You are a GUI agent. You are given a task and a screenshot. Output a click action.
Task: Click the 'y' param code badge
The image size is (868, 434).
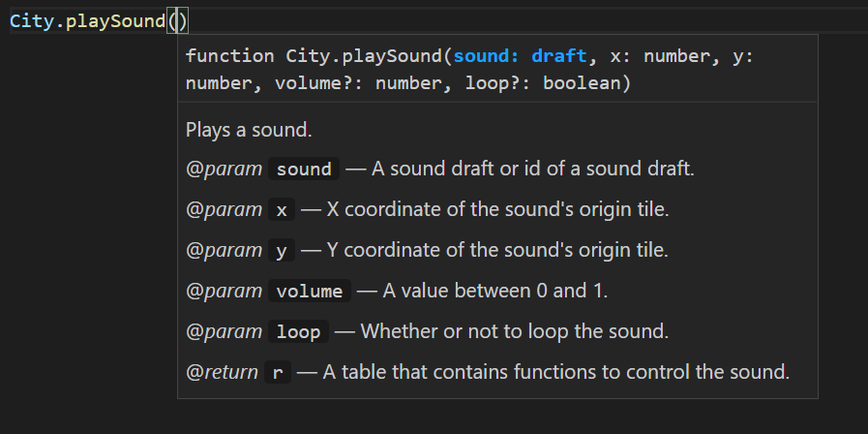click(282, 251)
